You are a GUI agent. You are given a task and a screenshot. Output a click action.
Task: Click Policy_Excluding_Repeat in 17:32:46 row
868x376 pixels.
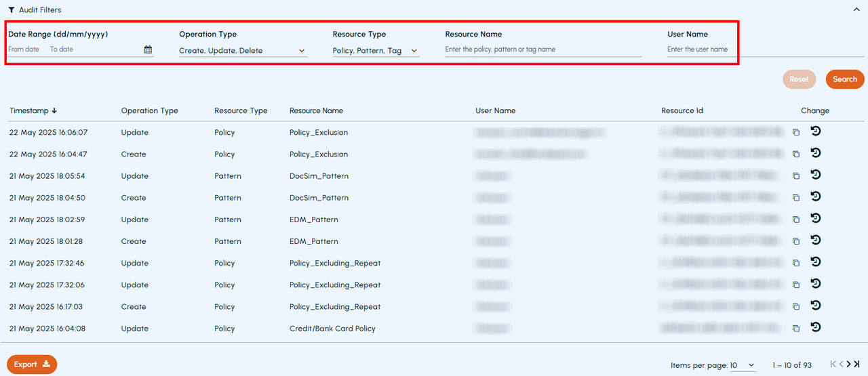click(x=335, y=264)
